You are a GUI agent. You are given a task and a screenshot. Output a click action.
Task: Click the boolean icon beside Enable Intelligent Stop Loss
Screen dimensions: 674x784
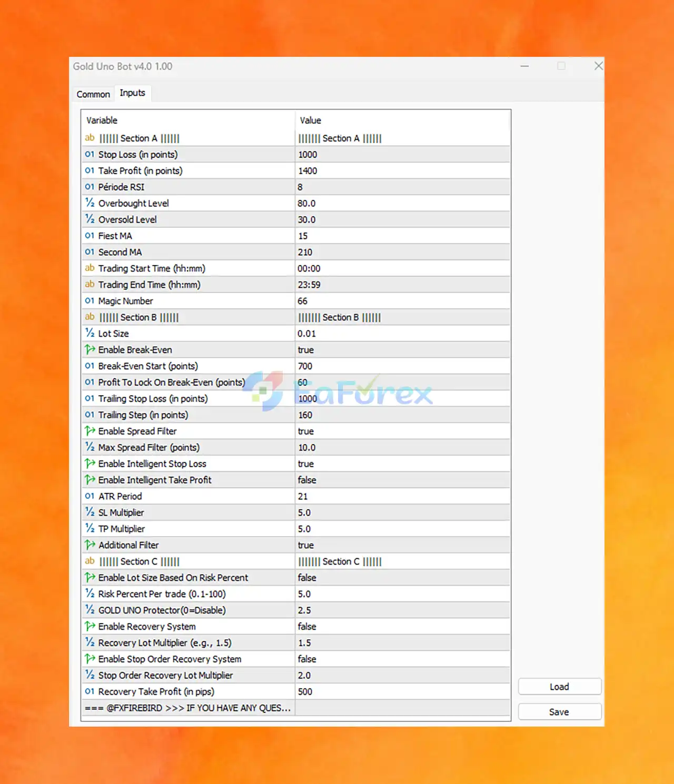[x=90, y=464]
